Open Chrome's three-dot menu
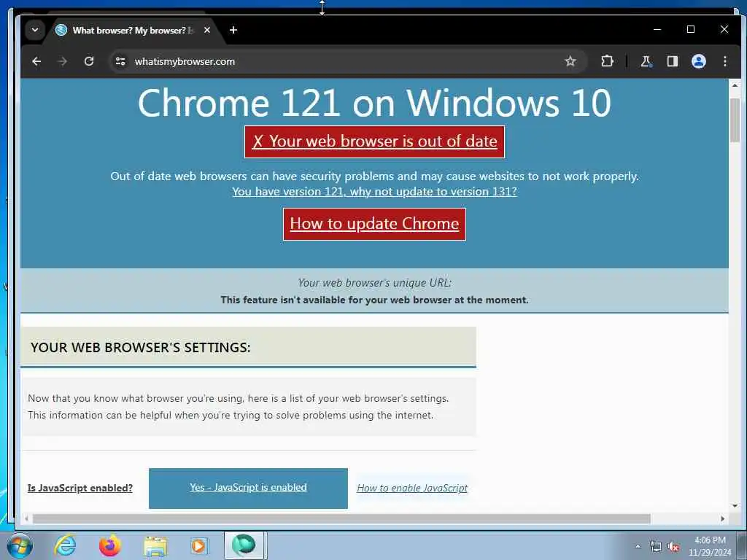Viewport: 747px width, 560px height. point(725,61)
